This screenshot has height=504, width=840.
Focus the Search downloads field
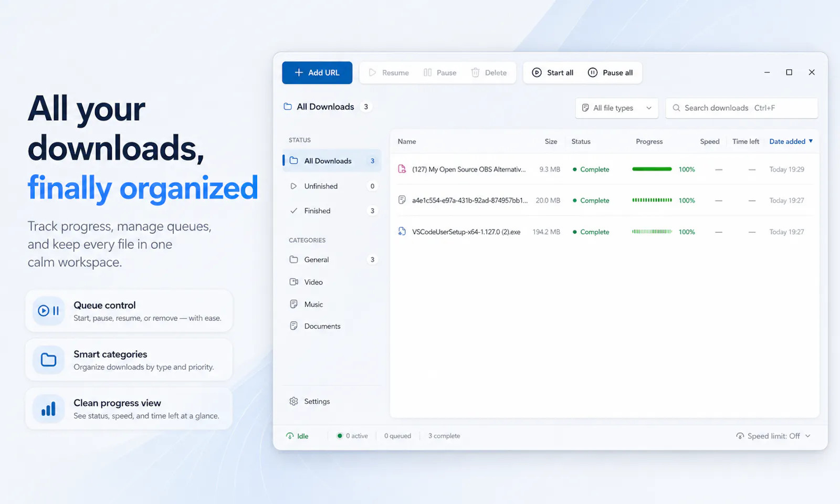coord(742,108)
